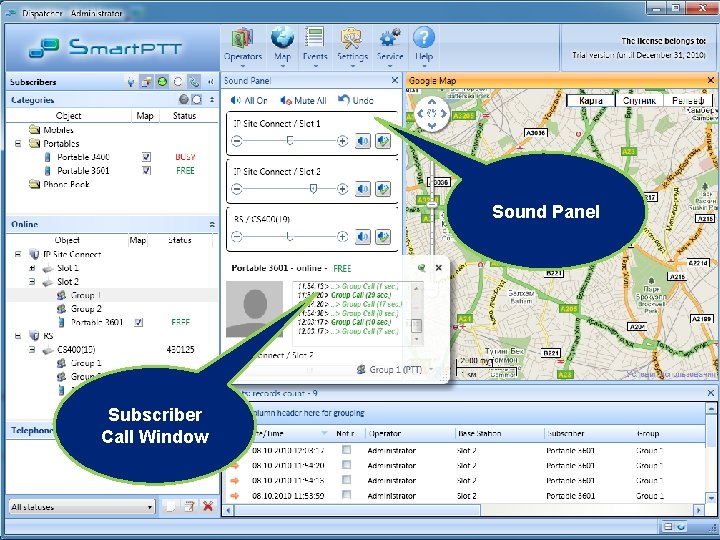Close the Sound Panel
The width and height of the screenshot is (720, 540).
coord(394,80)
